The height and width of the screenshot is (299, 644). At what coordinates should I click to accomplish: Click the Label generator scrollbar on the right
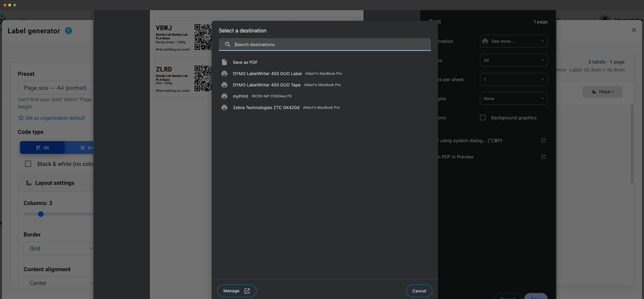pyautogui.click(x=632, y=143)
